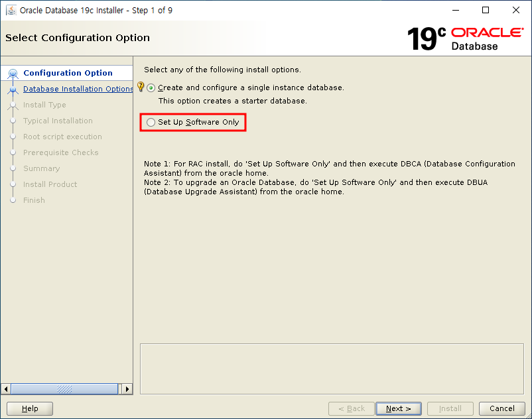
Task: Click the Oracle 19c Database logo
Action: point(465,38)
